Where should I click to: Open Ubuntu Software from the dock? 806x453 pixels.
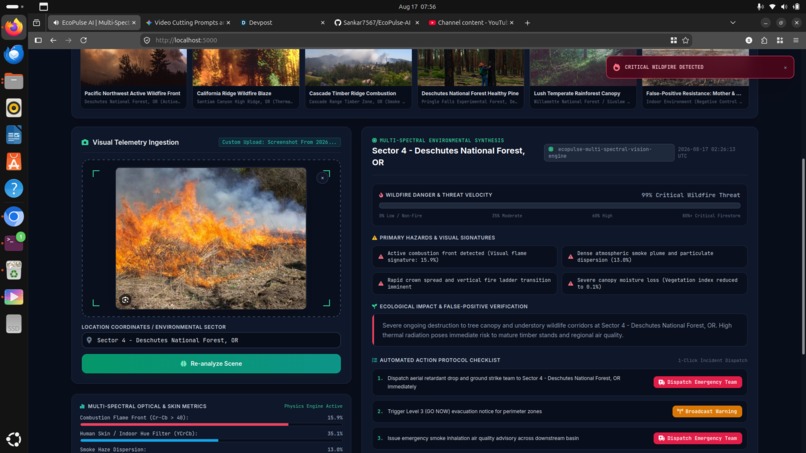point(14,162)
